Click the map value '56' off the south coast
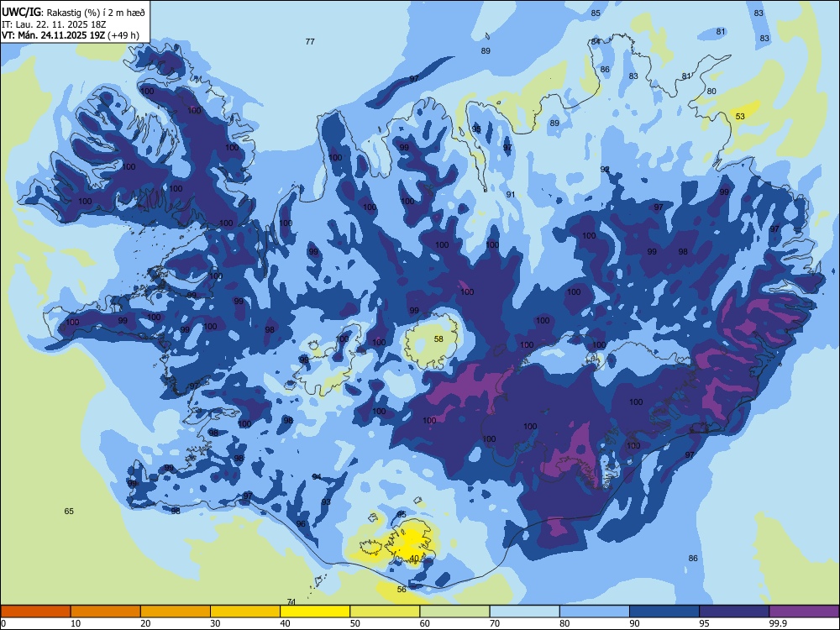The height and width of the screenshot is (630, 840). pos(402,590)
